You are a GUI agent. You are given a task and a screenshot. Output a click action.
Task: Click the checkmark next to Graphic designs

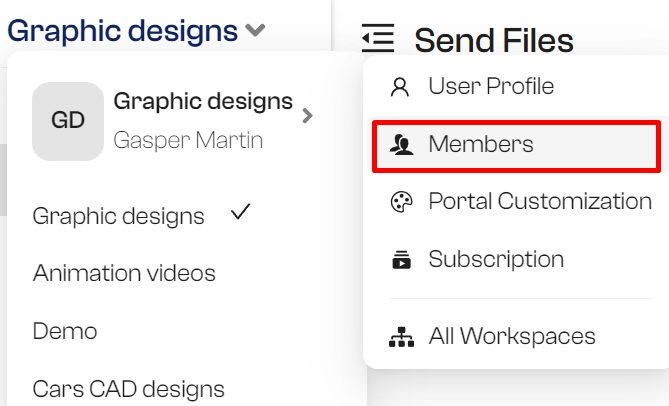point(240,212)
